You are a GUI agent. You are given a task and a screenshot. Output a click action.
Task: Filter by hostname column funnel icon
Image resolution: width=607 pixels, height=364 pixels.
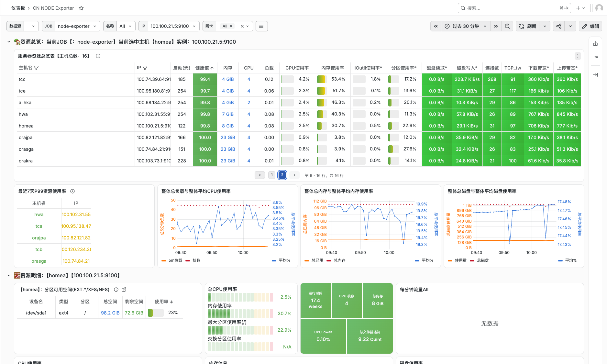(x=36, y=68)
